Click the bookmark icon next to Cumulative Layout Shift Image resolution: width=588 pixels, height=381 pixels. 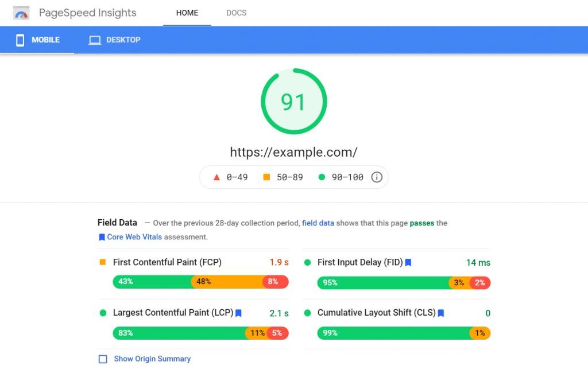pos(441,313)
